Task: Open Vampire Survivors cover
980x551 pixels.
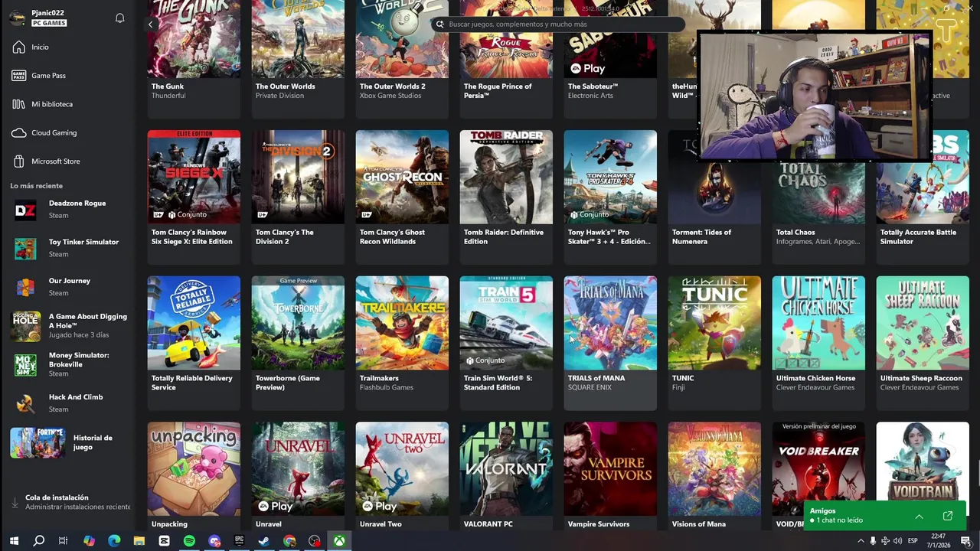Action: coord(610,469)
